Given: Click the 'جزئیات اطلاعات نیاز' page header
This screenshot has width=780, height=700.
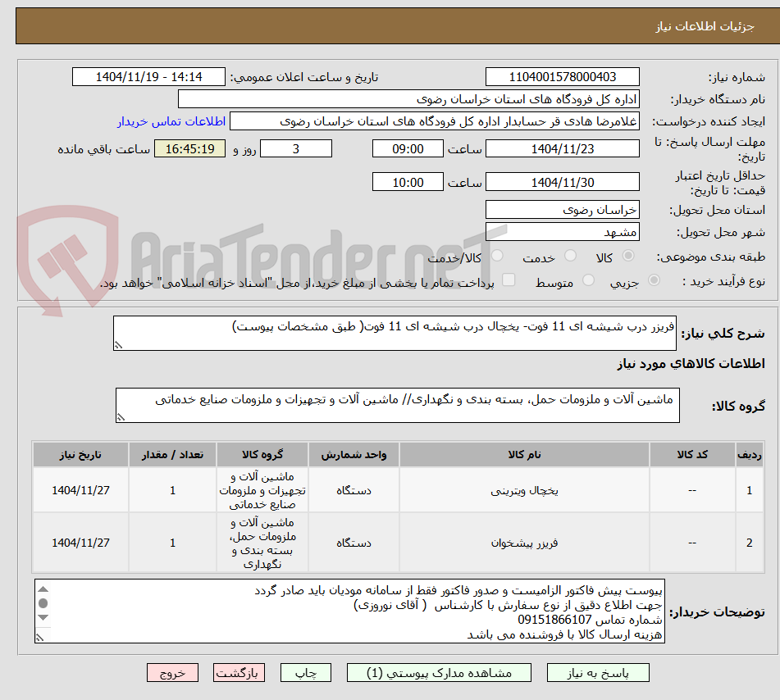Looking at the screenshot, I should pos(705,26).
